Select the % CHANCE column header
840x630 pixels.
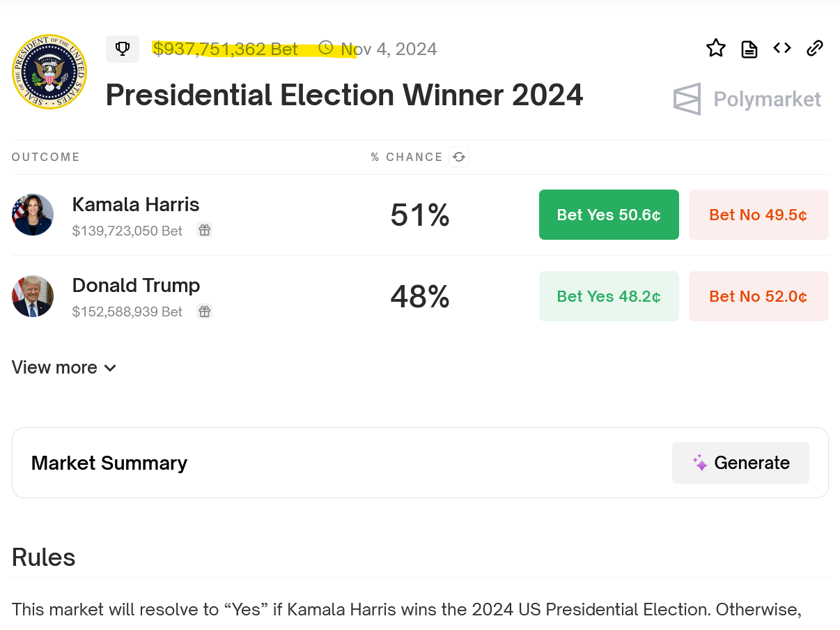[x=407, y=157]
